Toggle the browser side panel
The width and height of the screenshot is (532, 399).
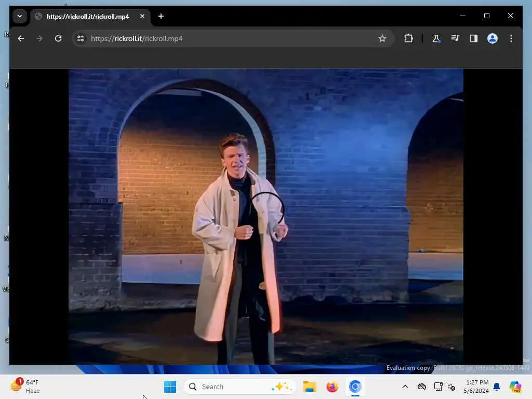coord(474,38)
